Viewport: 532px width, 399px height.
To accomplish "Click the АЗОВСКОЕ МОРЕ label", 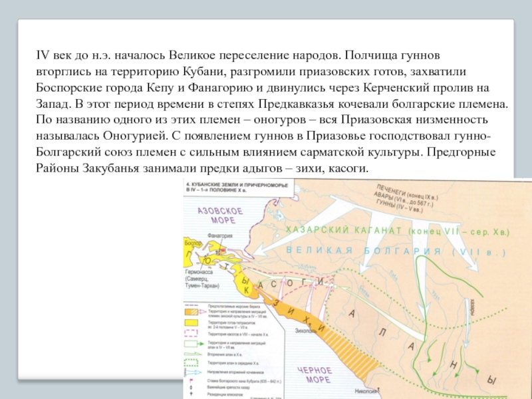I will (x=221, y=215).
